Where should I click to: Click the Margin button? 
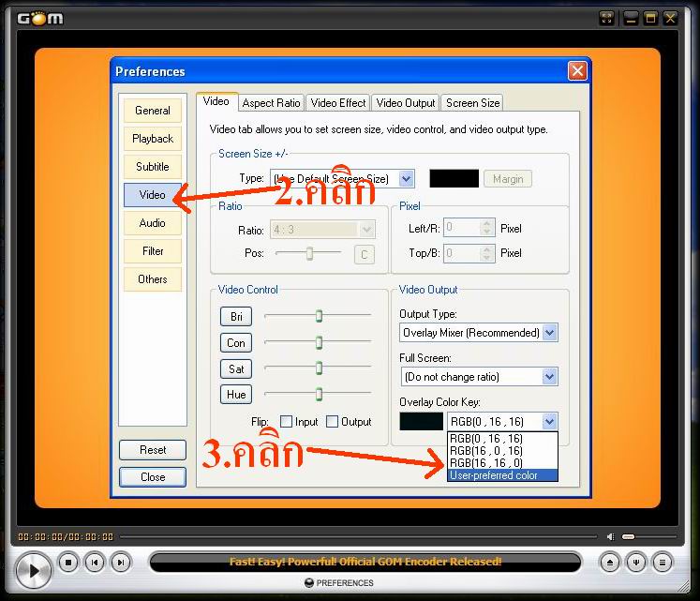(508, 179)
